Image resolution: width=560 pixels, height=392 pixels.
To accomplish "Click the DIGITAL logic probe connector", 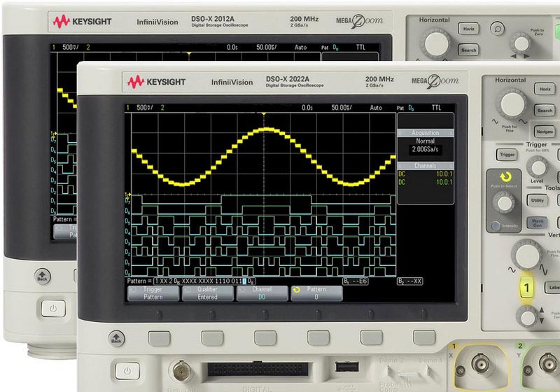I will point(258,369).
